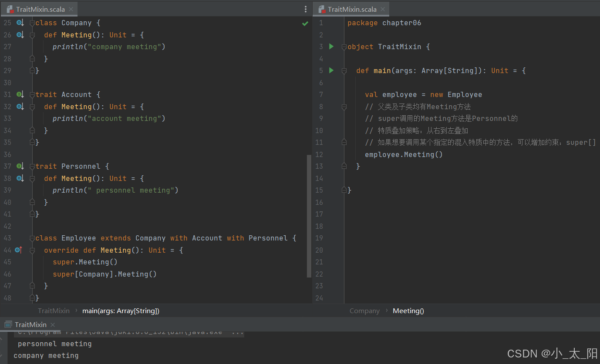
Task: Click console output 'company meeting'
Action: pos(46,355)
